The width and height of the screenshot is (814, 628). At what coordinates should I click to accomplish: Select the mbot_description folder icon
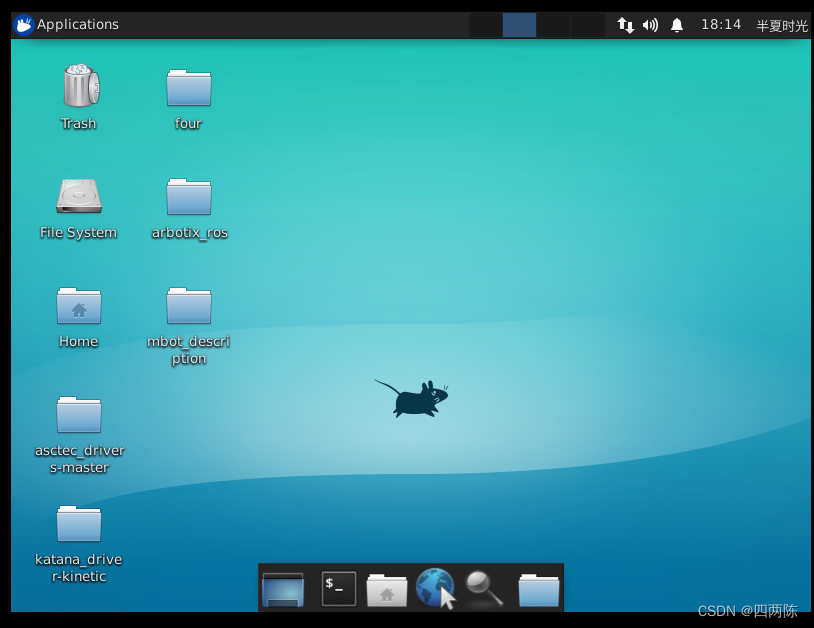tap(189, 306)
